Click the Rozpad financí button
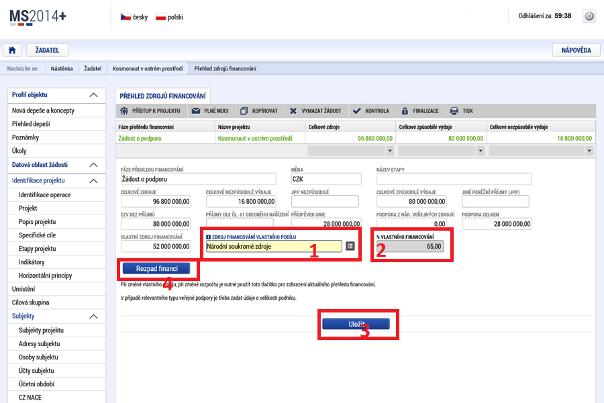 point(156,269)
